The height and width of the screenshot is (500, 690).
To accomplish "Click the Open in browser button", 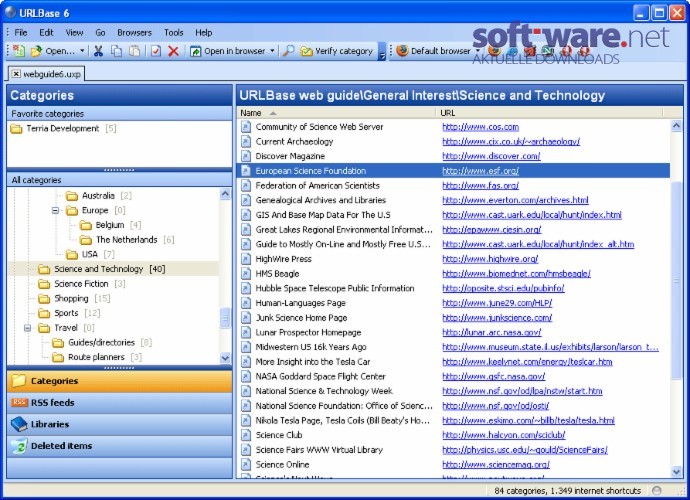I will pyautogui.click(x=228, y=51).
